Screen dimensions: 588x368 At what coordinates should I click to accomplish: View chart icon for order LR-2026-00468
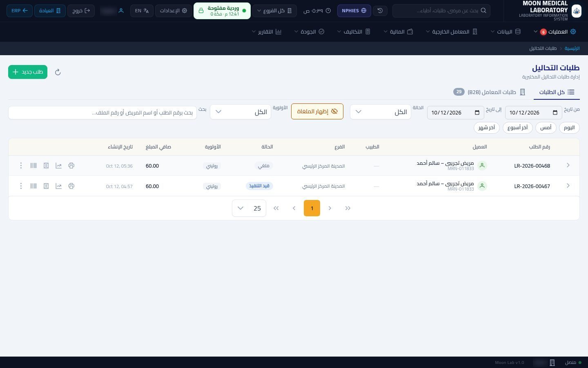coord(58,166)
